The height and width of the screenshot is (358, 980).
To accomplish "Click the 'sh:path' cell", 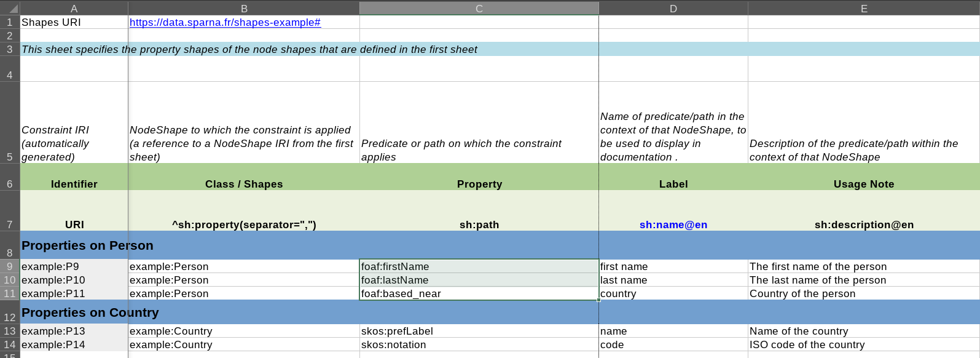I will 479,211.
